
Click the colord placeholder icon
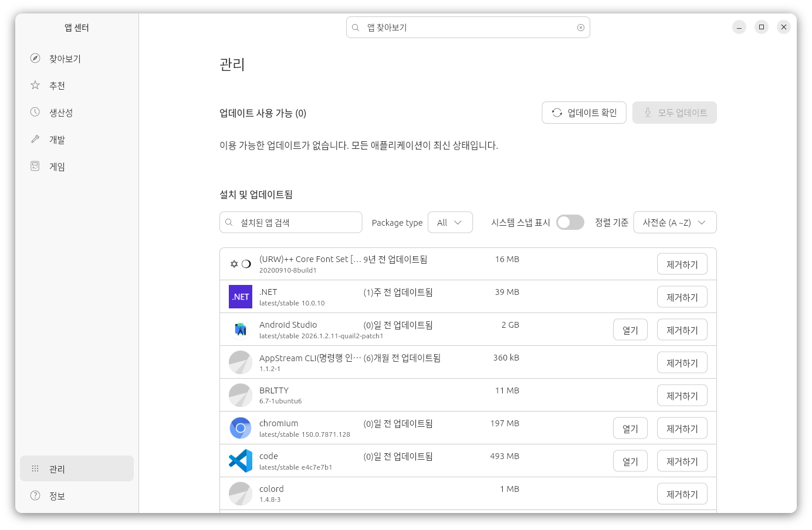coord(241,494)
